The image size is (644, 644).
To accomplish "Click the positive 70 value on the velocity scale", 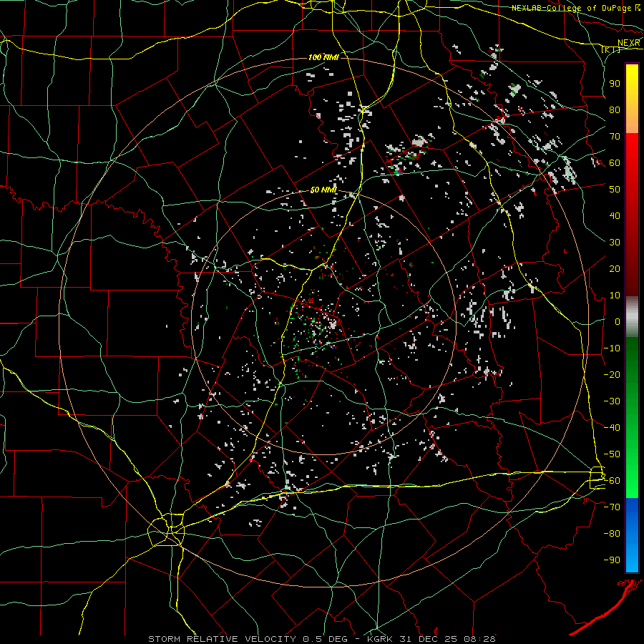I will coord(615,137).
